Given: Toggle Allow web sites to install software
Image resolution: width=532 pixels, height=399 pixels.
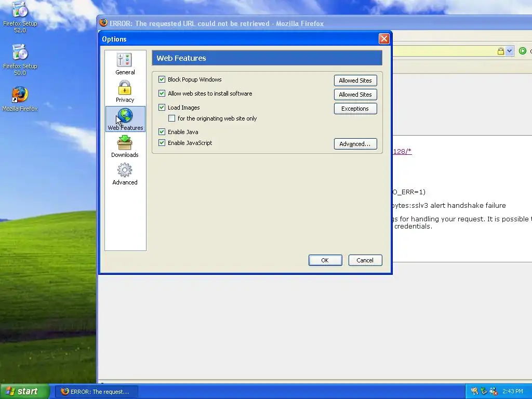Looking at the screenshot, I should pos(162,94).
